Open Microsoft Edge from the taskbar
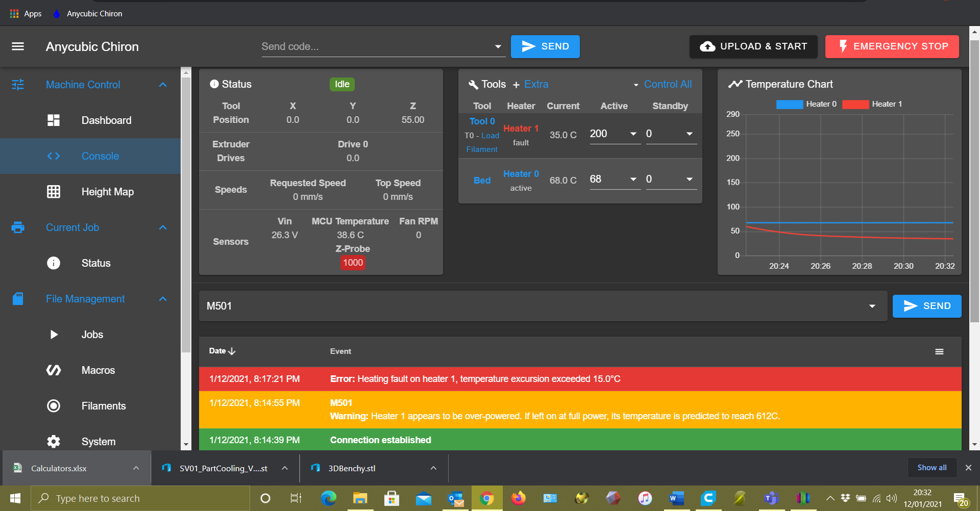This screenshot has height=511, width=980. (329, 498)
